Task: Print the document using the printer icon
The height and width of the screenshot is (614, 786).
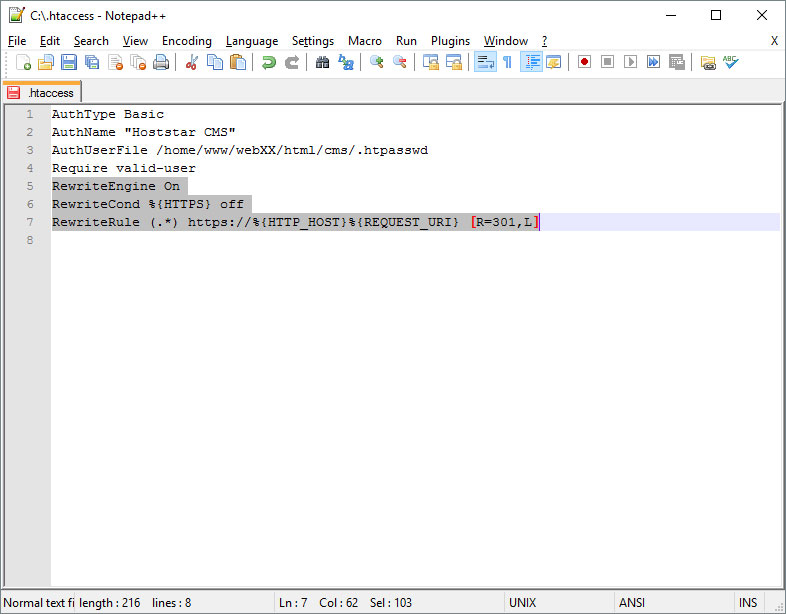Action: click(x=161, y=62)
